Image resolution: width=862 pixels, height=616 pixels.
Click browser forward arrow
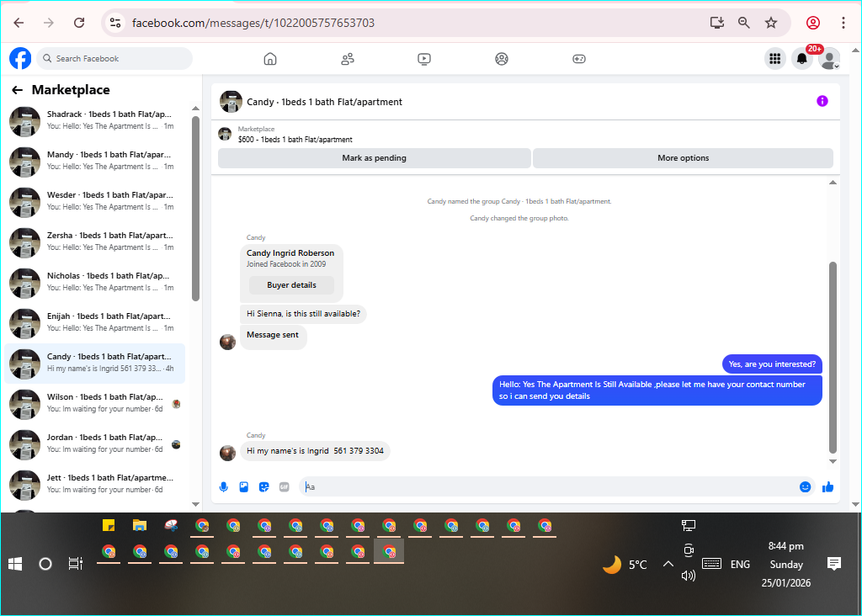tap(49, 23)
